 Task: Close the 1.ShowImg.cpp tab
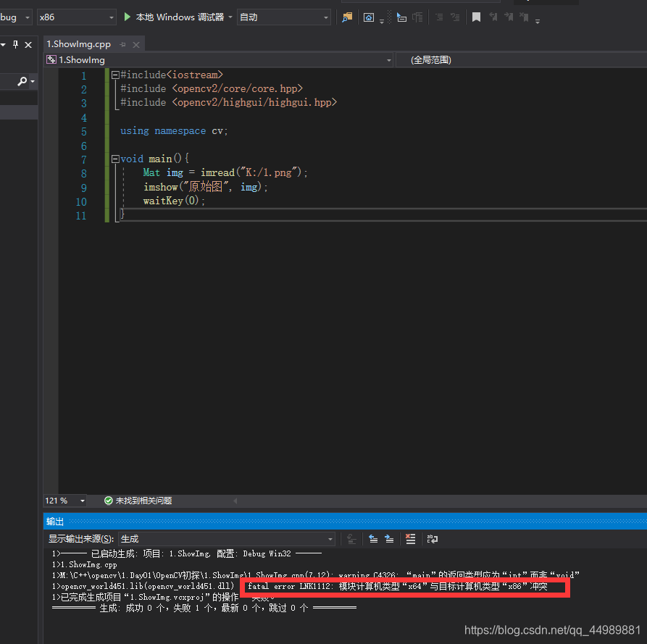pyautogui.click(x=136, y=45)
